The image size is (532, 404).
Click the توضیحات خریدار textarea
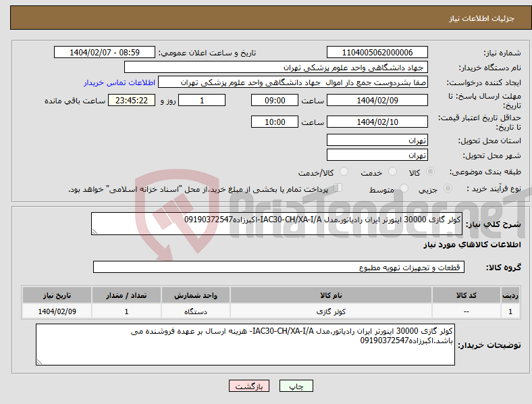coord(245,345)
